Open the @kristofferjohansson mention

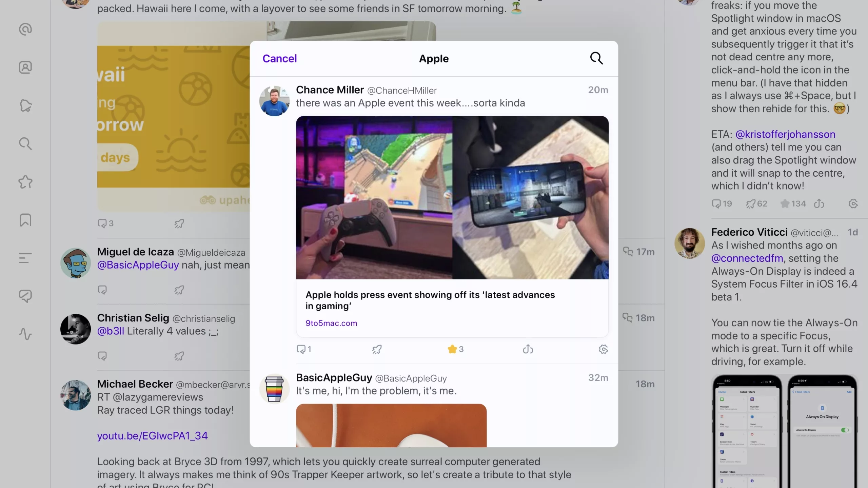(x=785, y=134)
